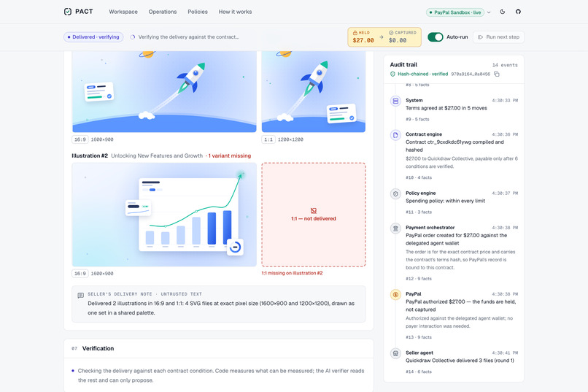Image resolution: width=588 pixels, height=392 pixels.
Task: Expand #14 · 6 facts
Action: [419, 372]
